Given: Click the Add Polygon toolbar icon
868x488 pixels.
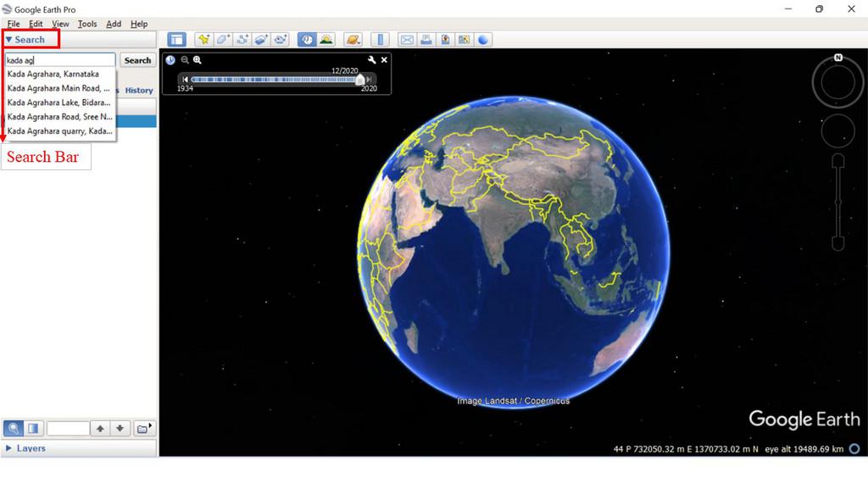Looking at the screenshot, I should [223, 40].
